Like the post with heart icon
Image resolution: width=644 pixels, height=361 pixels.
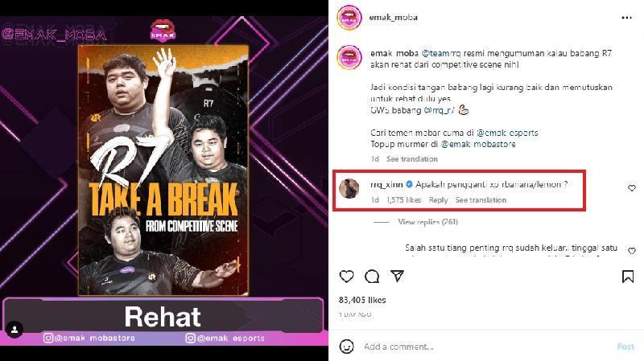(347, 277)
